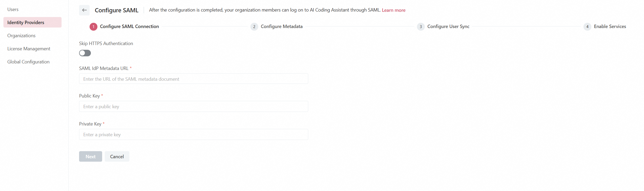Open License Management section
Image resolution: width=644 pixels, height=191 pixels.
coord(29,49)
